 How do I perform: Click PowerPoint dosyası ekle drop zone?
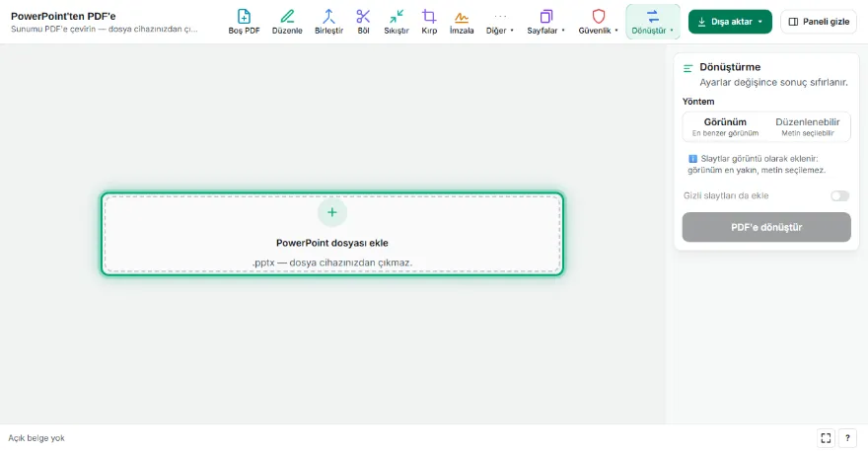coord(332,234)
